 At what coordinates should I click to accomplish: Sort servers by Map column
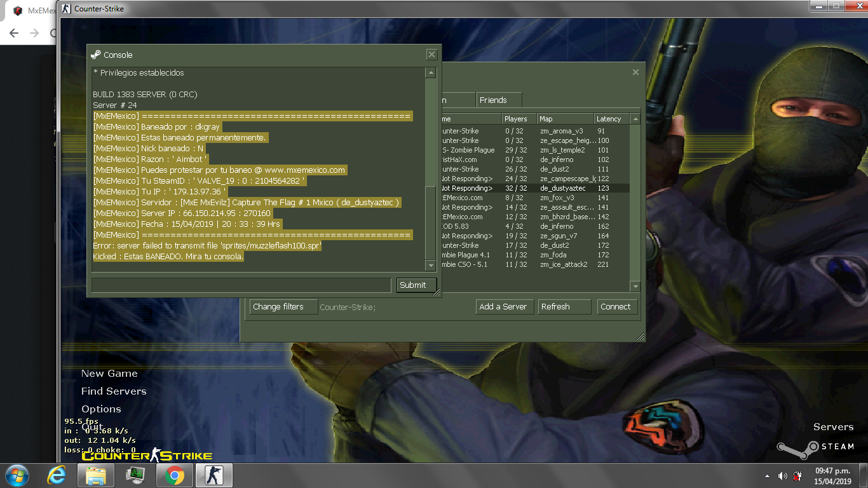click(x=565, y=119)
